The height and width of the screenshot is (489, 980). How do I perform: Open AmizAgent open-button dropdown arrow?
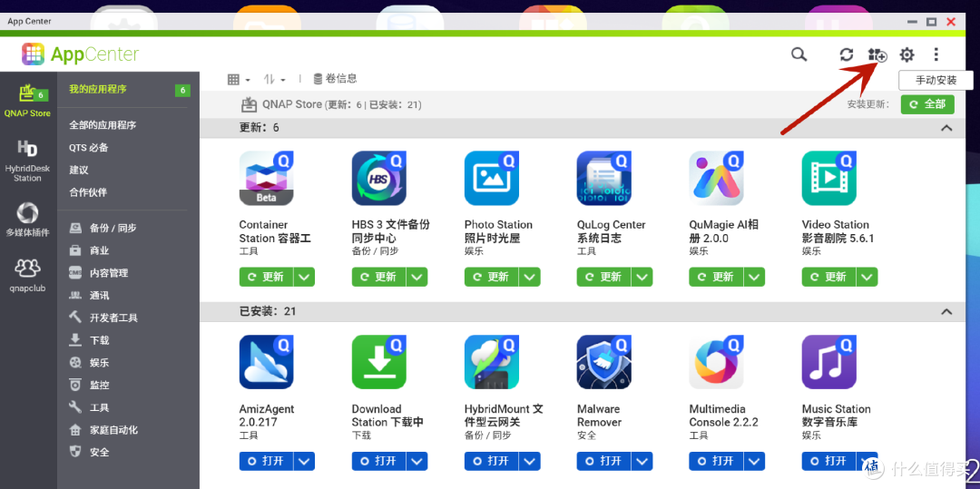click(304, 461)
